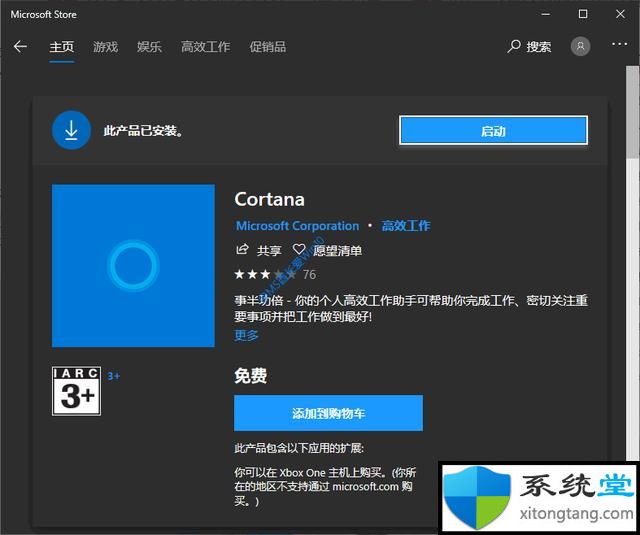
Task: Open the 高效工作 category link
Action: tap(406, 226)
